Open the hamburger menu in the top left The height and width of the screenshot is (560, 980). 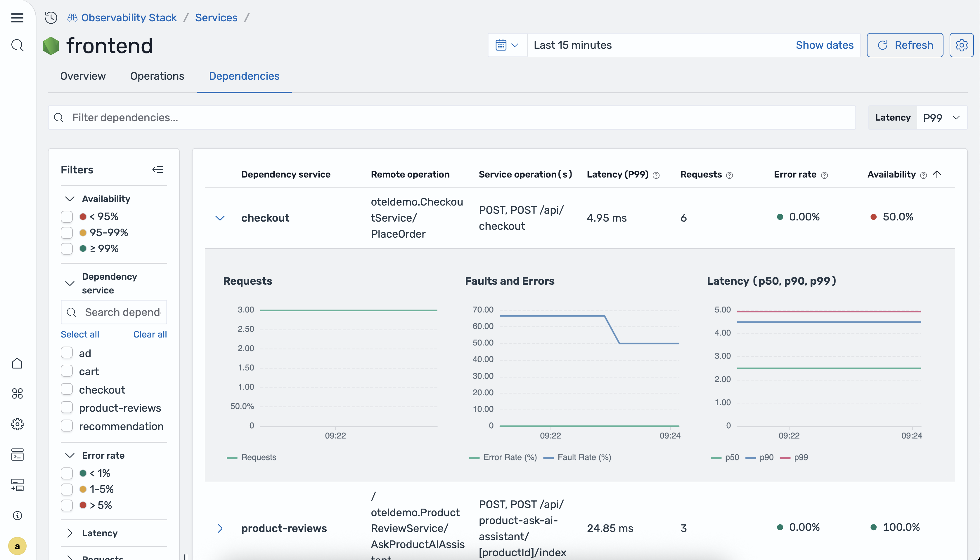(17, 18)
